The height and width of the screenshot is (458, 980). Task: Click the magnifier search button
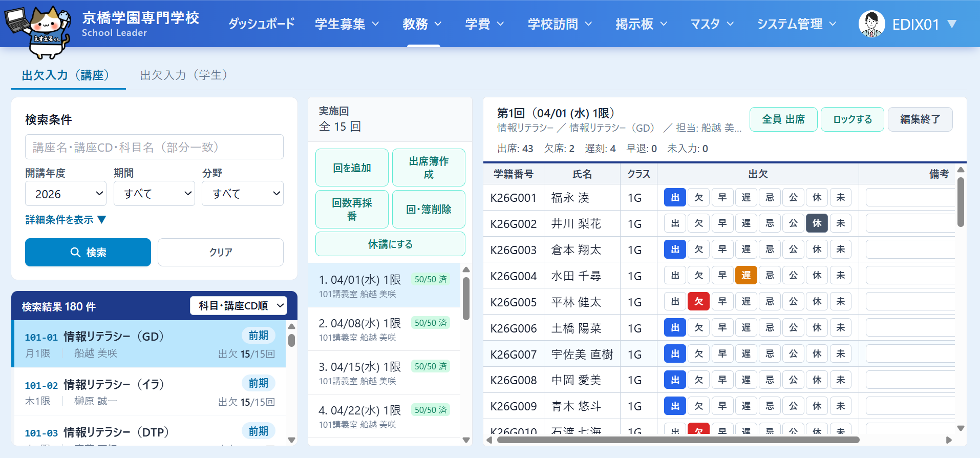(88, 252)
